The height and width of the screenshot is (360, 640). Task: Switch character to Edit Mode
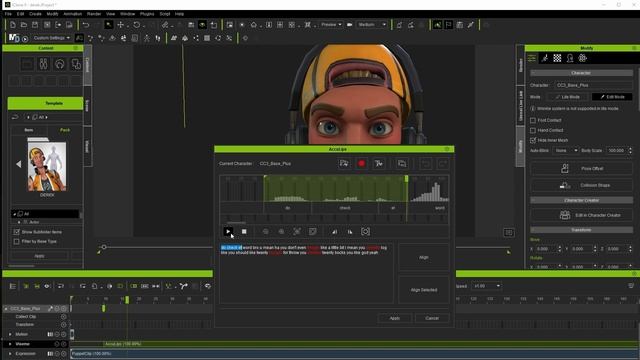pos(612,97)
